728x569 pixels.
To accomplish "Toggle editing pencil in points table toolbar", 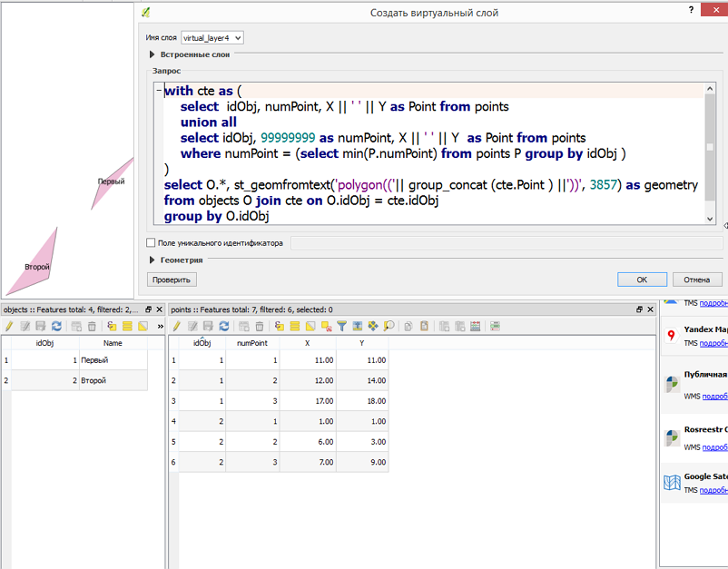I will tap(178, 326).
